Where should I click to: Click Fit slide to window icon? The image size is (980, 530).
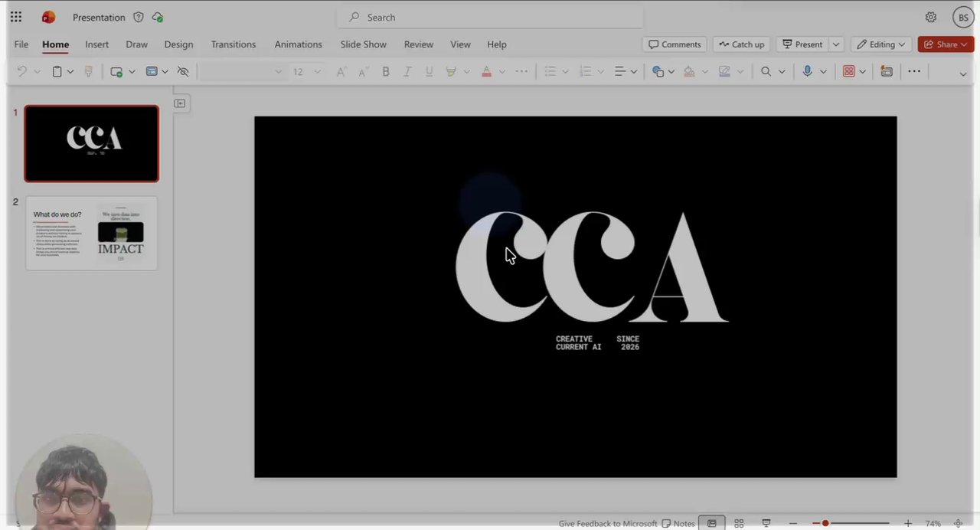coord(958,523)
